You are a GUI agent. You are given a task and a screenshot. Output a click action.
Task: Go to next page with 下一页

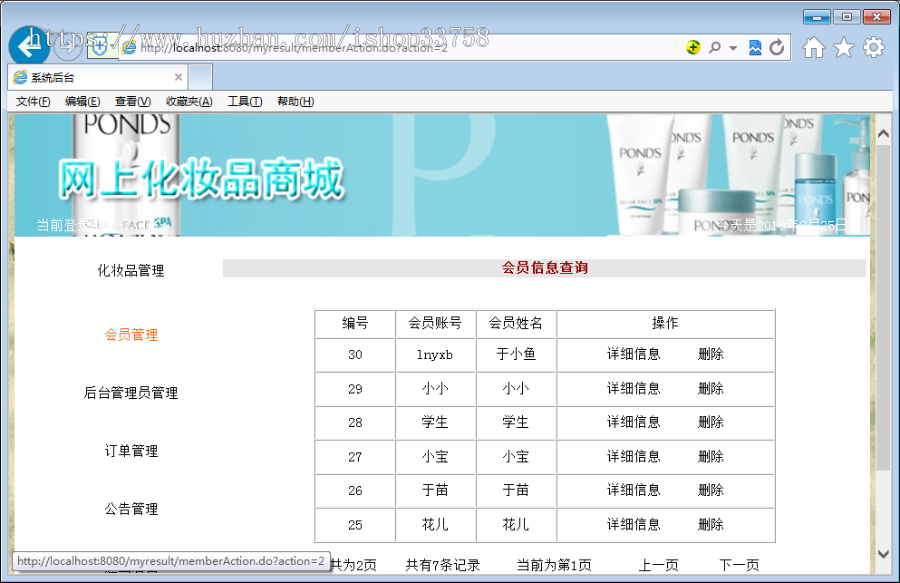coord(737,564)
